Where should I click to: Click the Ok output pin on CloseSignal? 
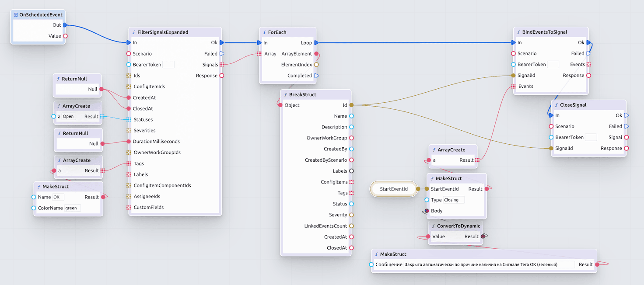(626, 116)
